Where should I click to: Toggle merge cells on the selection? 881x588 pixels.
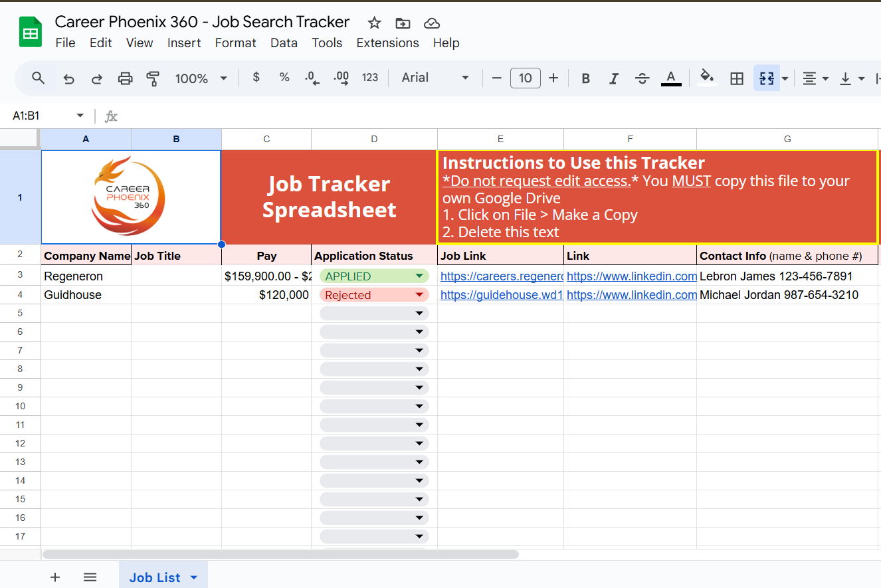click(766, 78)
